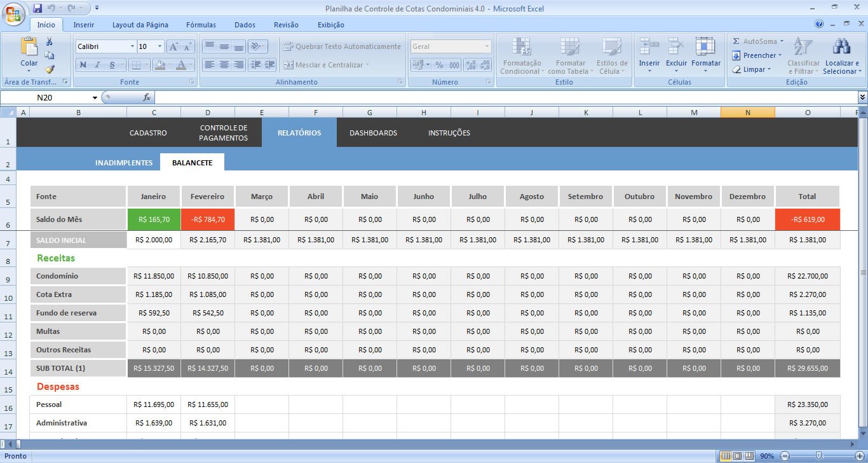Switch to Layout da Página tab

(x=140, y=25)
